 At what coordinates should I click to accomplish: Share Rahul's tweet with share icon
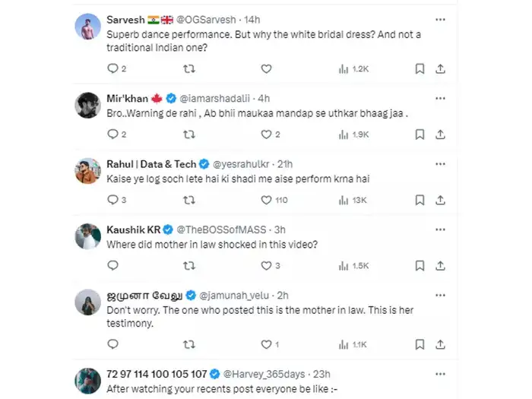[x=440, y=201]
